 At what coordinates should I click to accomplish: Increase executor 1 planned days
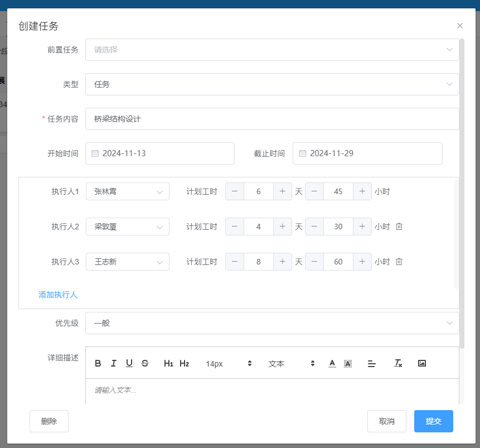pos(283,191)
